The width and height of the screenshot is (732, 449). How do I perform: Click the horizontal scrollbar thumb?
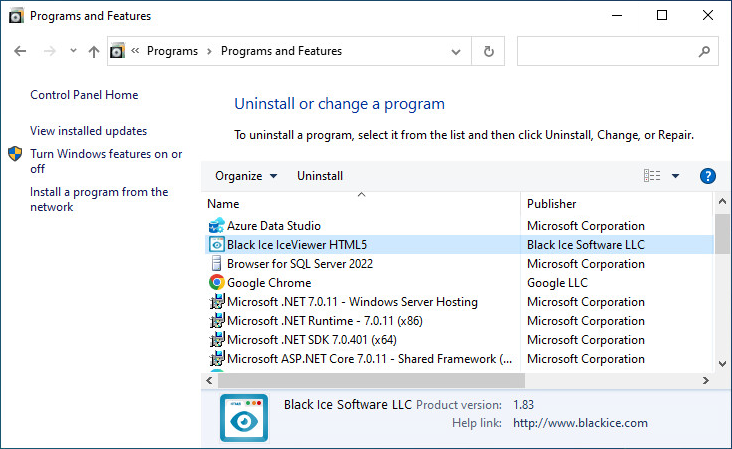click(371, 380)
